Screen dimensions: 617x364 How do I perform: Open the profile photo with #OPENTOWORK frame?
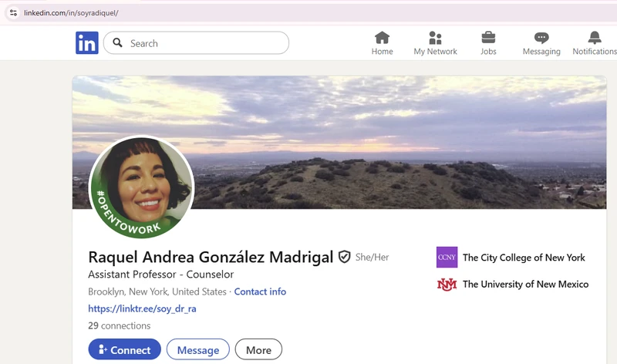(x=142, y=187)
